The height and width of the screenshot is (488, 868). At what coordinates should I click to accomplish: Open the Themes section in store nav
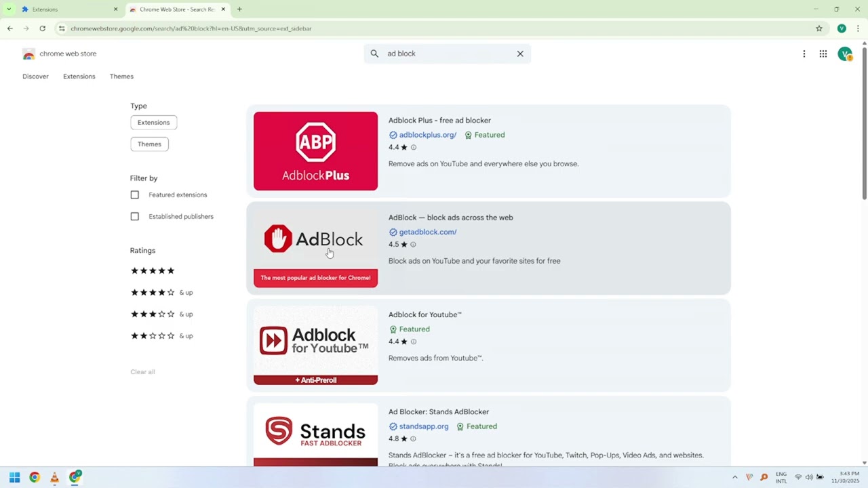[121, 77]
